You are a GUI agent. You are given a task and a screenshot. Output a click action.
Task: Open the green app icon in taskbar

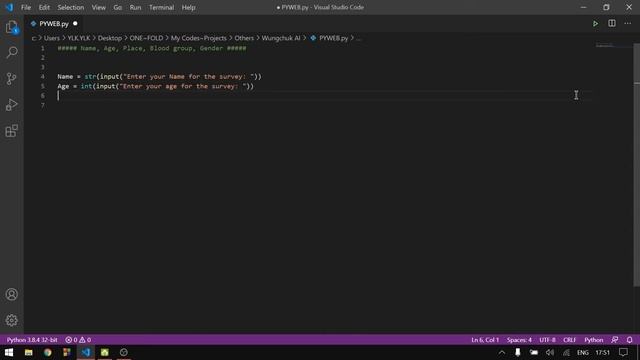coord(105,352)
